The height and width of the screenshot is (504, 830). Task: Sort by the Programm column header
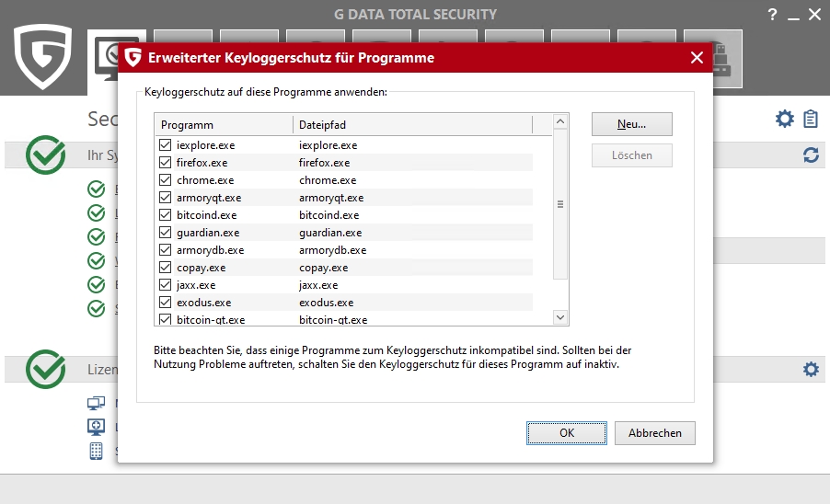(224, 125)
